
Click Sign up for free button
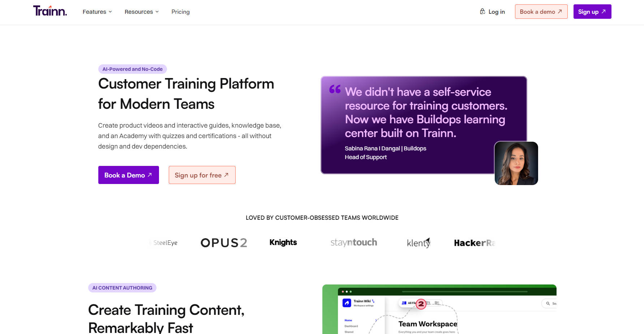tap(202, 175)
